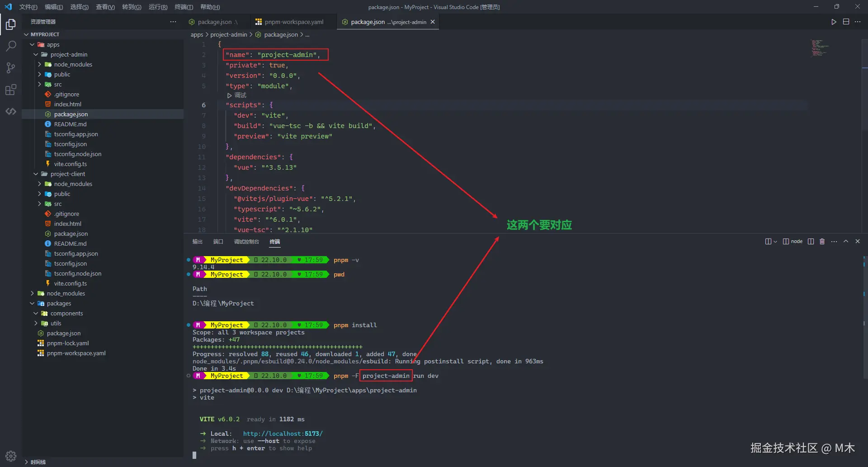
Task: Collapse the apps folder
Action: coord(32,44)
